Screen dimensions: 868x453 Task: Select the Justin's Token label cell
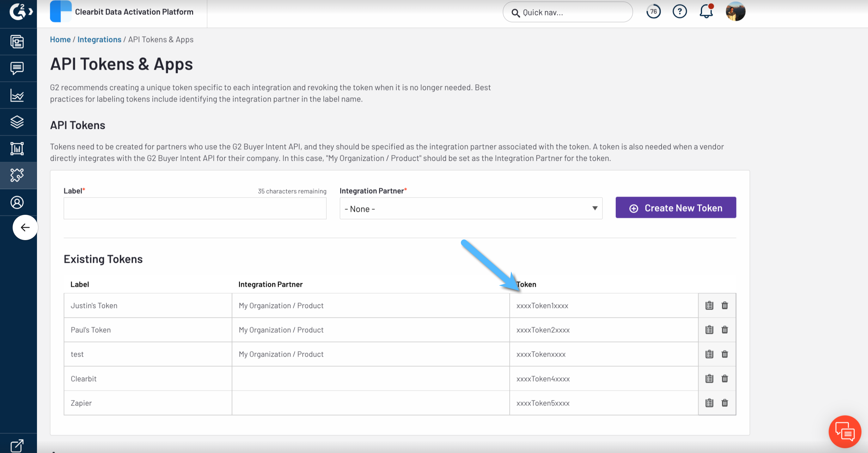click(148, 305)
